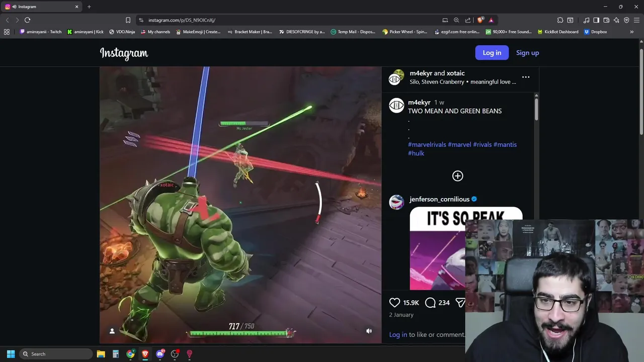Image resolution: width=644 pixels, height=362 pixels.
Task: Toggle the browser sidebar panel
Action: (x=596, y=20)
